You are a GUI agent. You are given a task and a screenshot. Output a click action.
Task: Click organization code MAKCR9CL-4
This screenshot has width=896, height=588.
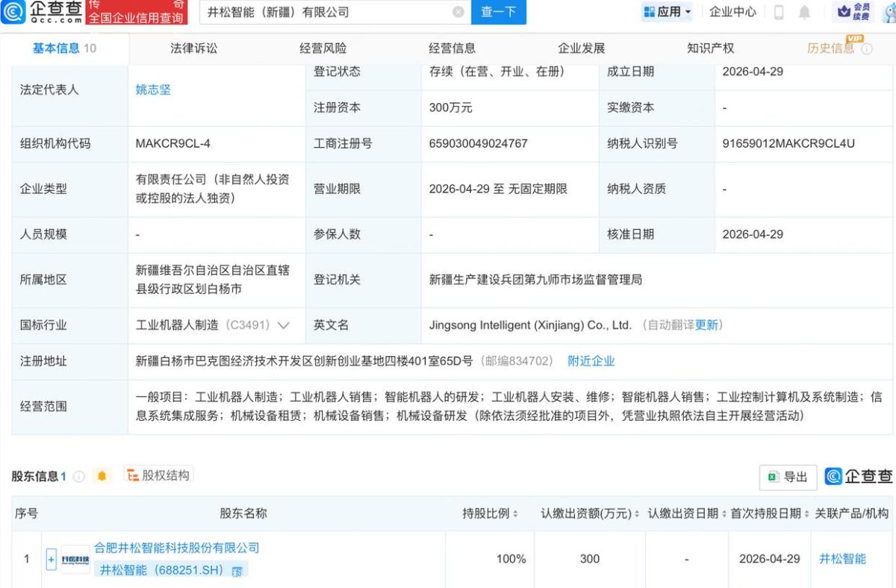point(173,143)
